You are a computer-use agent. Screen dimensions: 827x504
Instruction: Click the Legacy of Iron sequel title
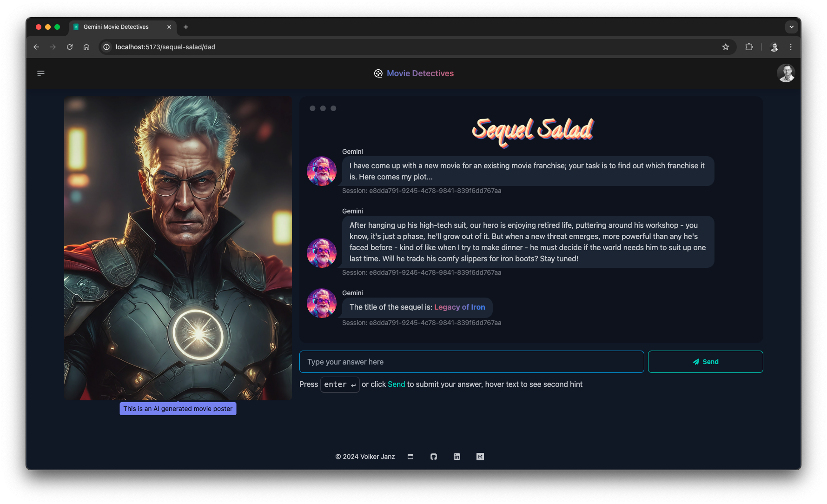pyautogui.click(x=459, y=307)
